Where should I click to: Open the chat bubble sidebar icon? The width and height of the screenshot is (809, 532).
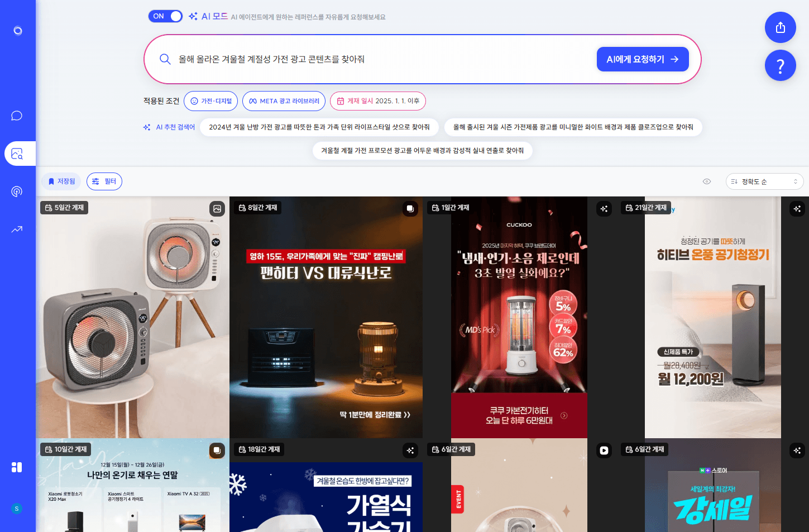point(17,116)
